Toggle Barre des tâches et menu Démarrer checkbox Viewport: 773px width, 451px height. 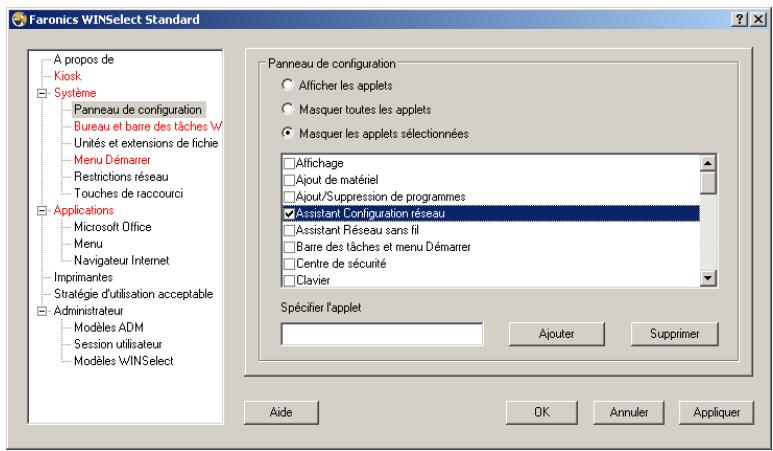289,247
